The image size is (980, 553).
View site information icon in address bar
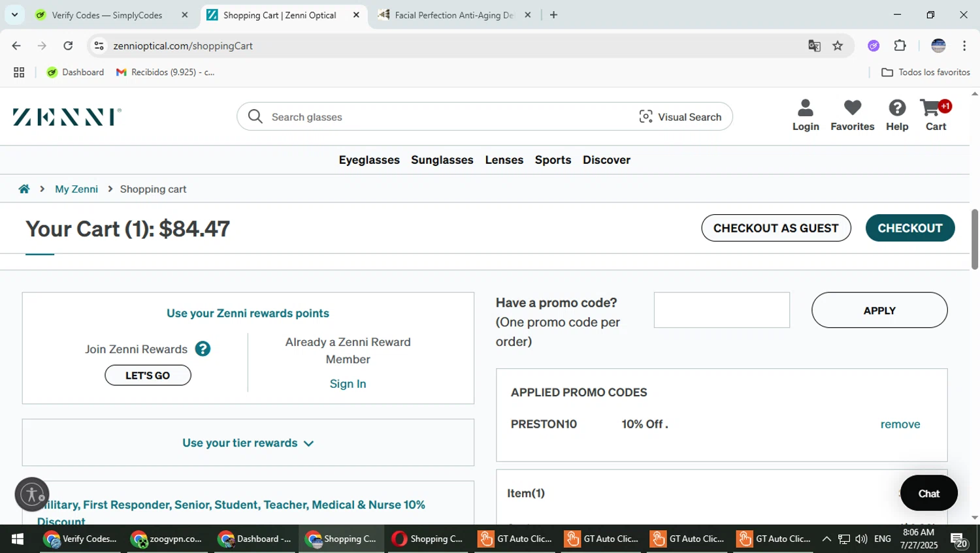coord(99,46)
